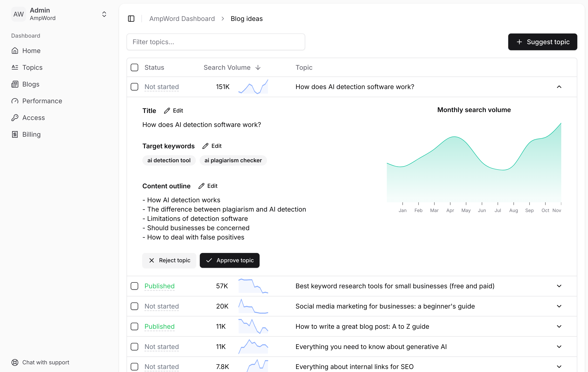Expand the generative AI topic row
Image resolution: width=588 pixels, height=372 pixels.
click(560, 346)
